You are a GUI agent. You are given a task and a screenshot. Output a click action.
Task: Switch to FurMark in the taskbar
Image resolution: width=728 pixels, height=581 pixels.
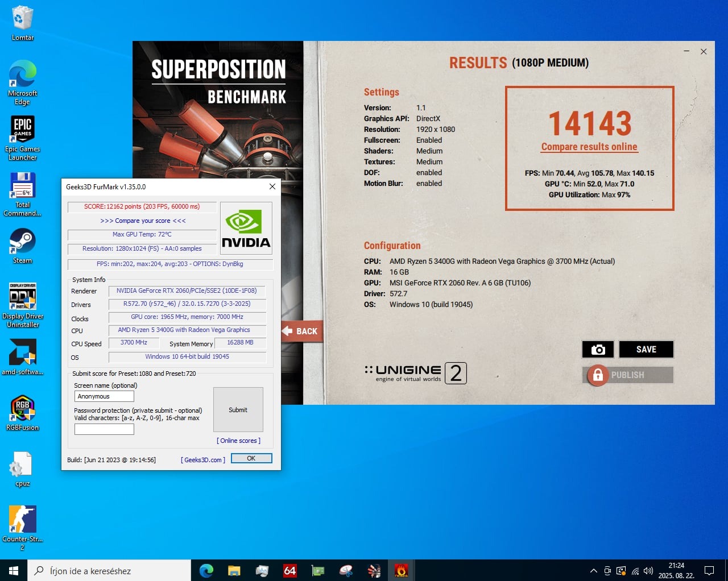coord(401,570)
